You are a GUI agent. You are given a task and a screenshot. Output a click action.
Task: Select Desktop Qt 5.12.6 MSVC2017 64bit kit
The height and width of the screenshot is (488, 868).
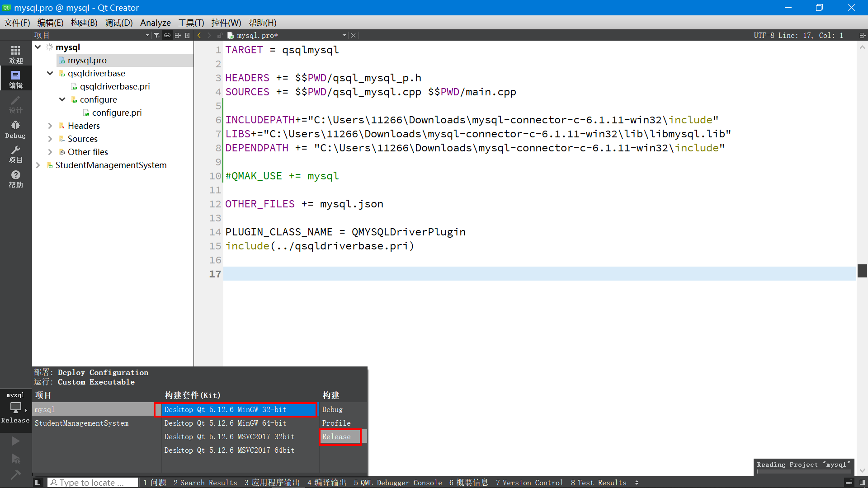tap(229, 450)
